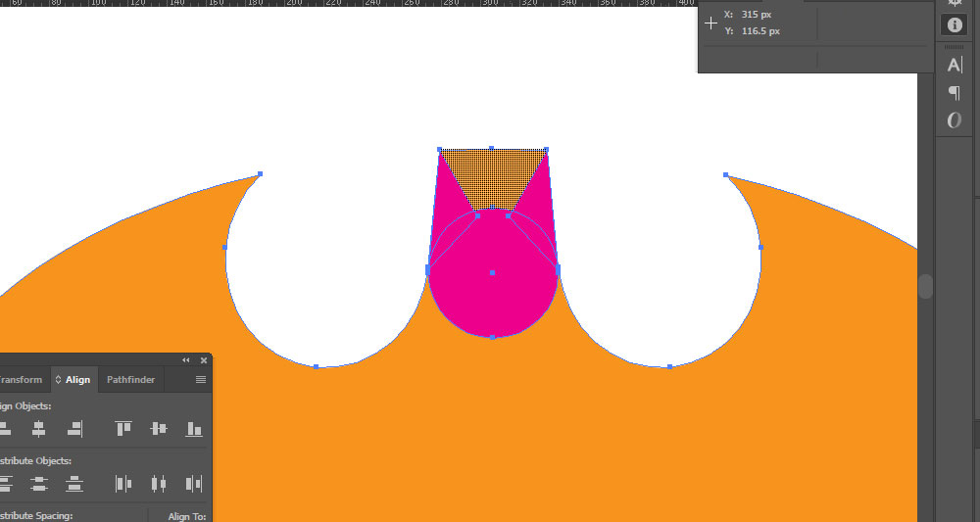
Task: Cycle Align panel view with tab arrows
Action: (x=58, y=380)
